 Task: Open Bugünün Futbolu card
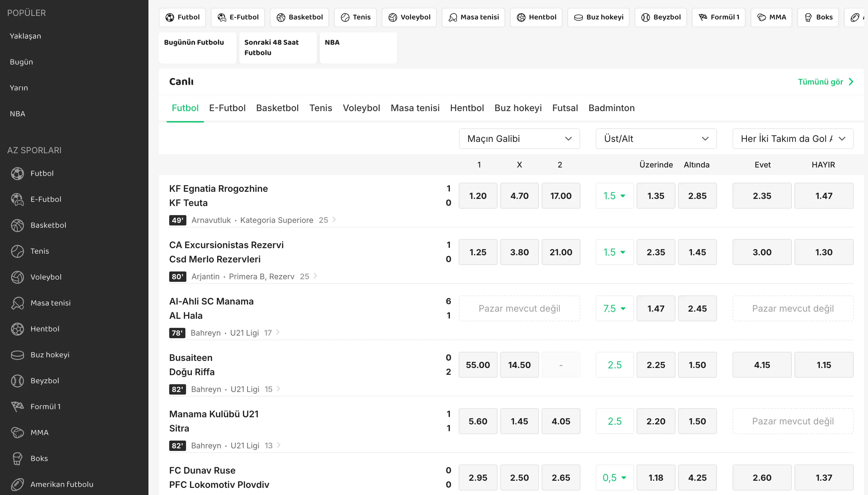(x=197, y=47)
